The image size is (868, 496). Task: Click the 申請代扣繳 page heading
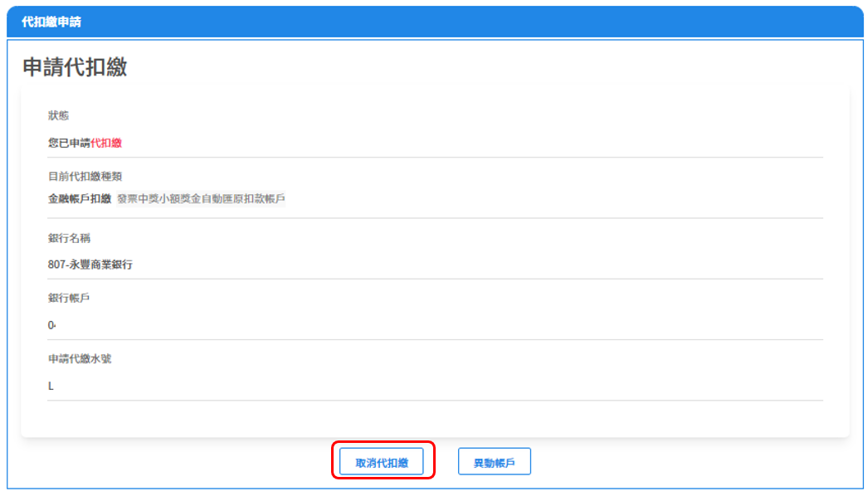(x=75, y=67)
